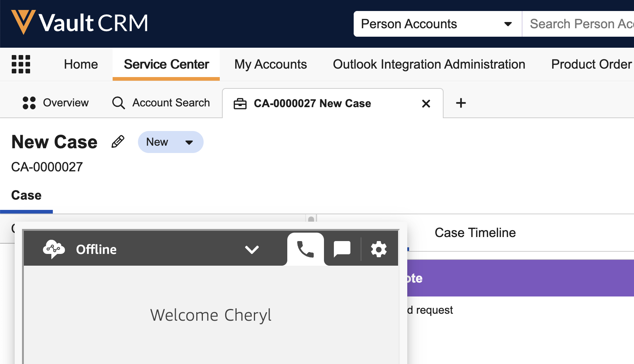634x364 pixels.
Task: Click the briefcase icon on case tab
Action: pyautogui.click(x=240, y=104)
